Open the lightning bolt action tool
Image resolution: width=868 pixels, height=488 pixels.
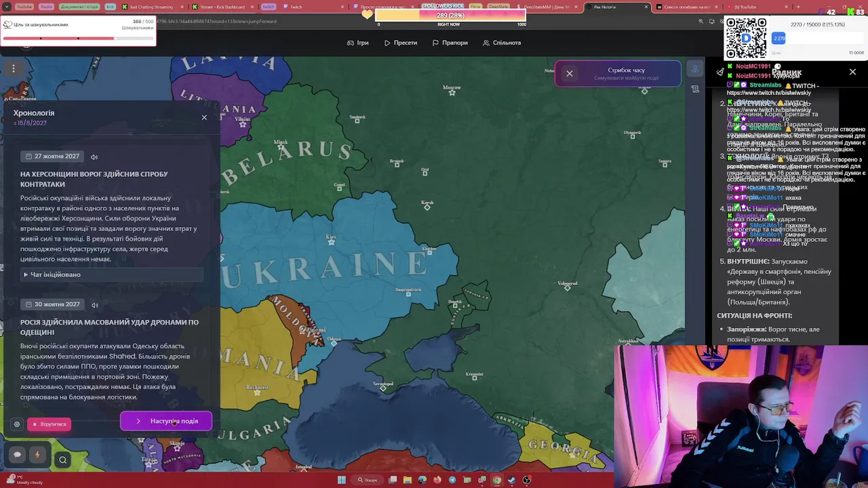click(37, 455)
